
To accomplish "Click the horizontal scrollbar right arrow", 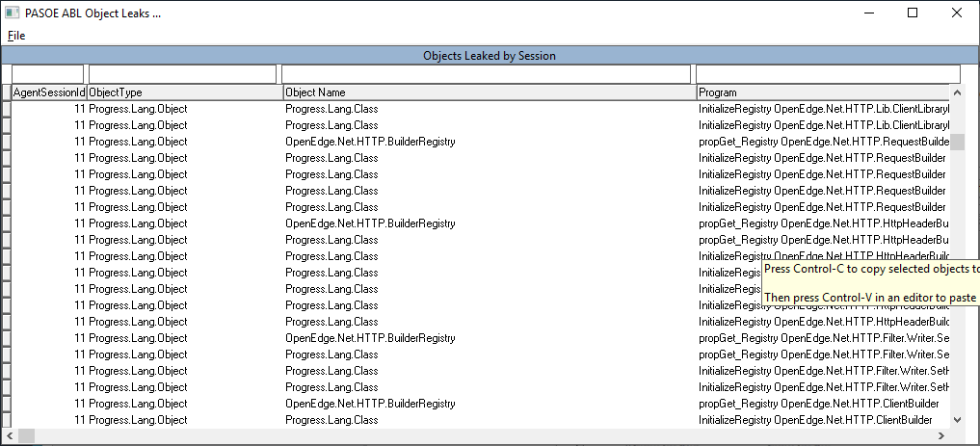I will click(x=941, y=435).
